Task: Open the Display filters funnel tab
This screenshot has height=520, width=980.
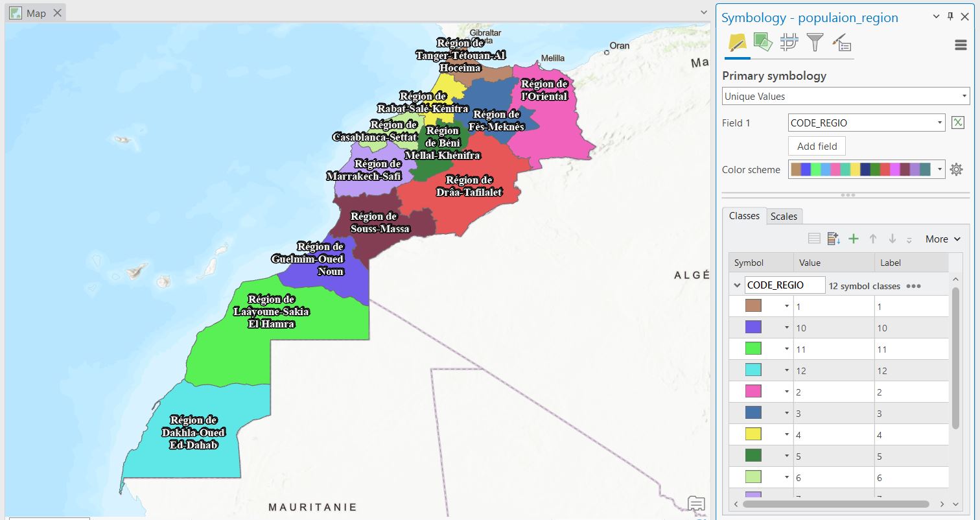Action: point(815,43)
